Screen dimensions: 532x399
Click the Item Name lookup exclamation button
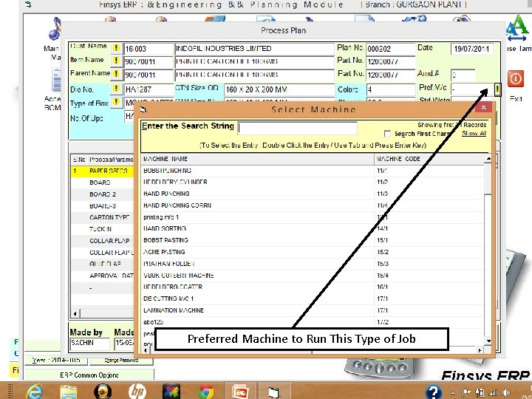(116, 61)
